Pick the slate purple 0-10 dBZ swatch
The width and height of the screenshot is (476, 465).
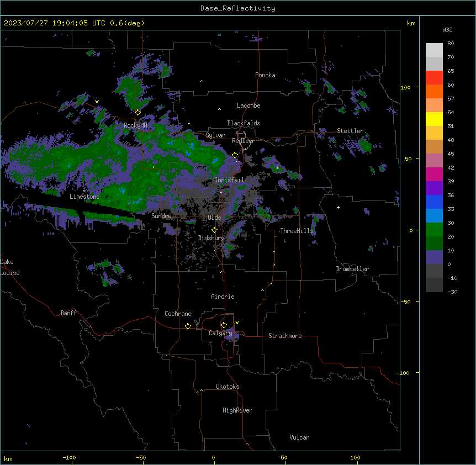click(434, 257)
